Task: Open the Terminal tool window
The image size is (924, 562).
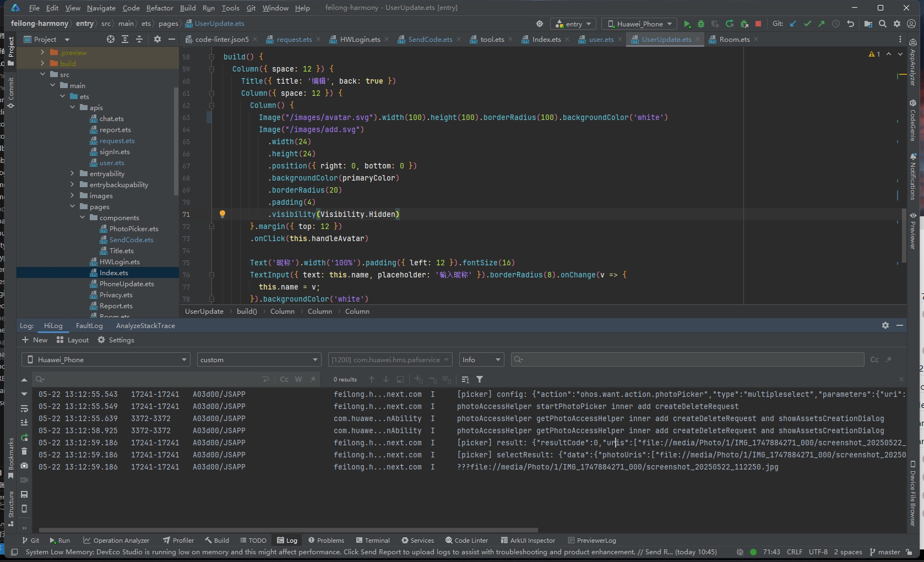Action: click(373, 540)
